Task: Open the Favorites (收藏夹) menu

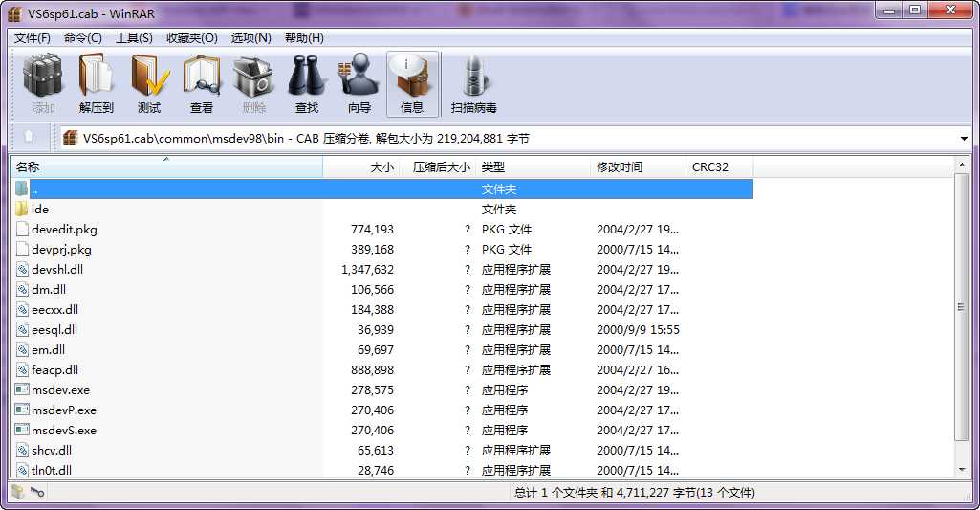Action: (192, 38)
